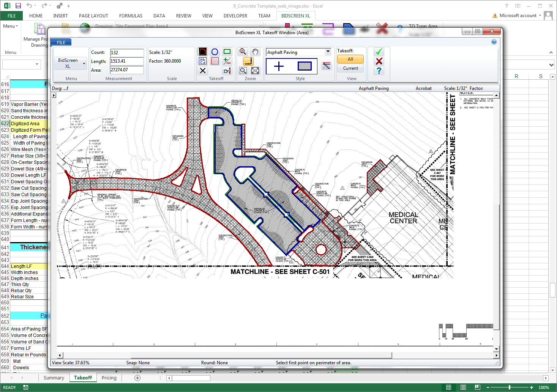This screenshot has height=392, width=557.
Task: Select the red dotted fill area tool
Action: pos(215,61)
